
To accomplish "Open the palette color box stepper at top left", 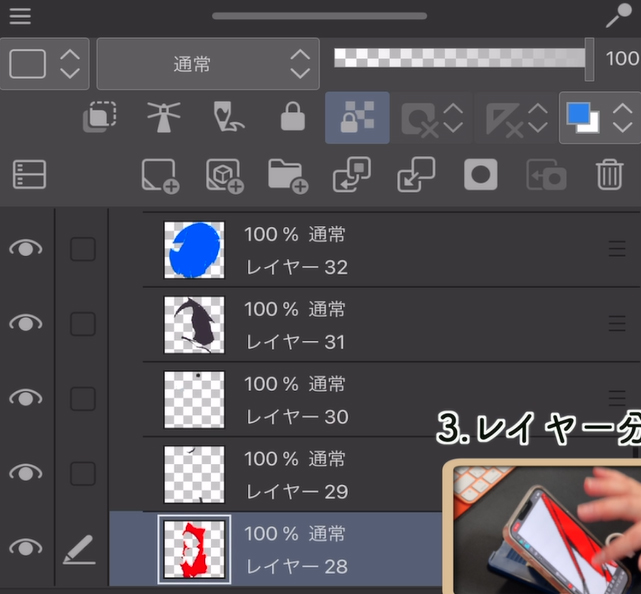I will tap(69, 64).
